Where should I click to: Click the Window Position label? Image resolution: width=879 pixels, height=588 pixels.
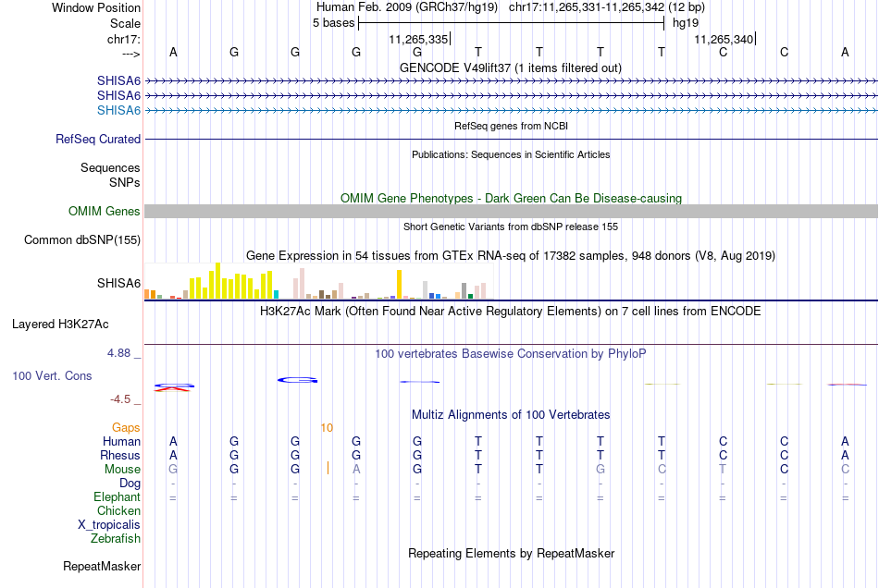(x=96, y=7)
